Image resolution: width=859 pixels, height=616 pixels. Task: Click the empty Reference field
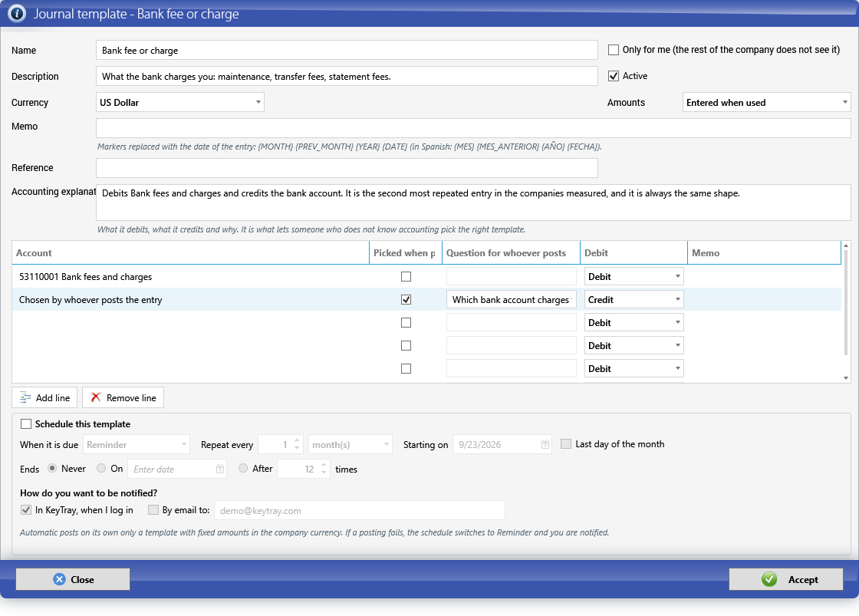click(347, 168)
